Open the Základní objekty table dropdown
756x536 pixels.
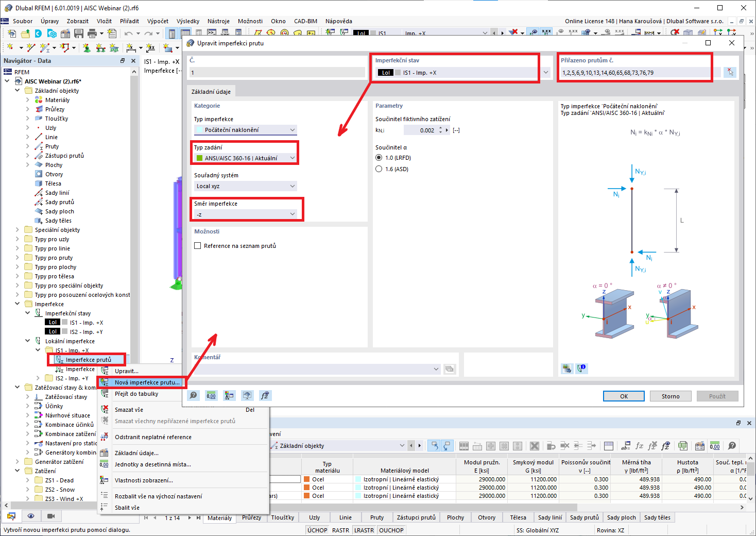point(402,446)
